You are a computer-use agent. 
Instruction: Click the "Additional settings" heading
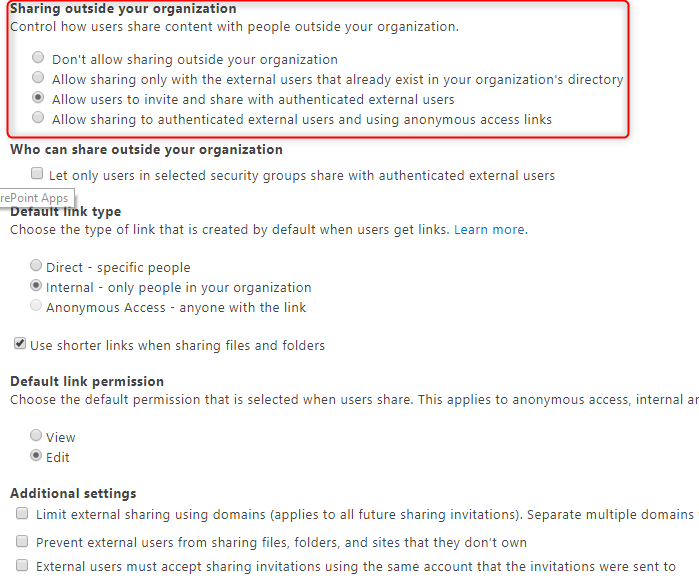73,493
